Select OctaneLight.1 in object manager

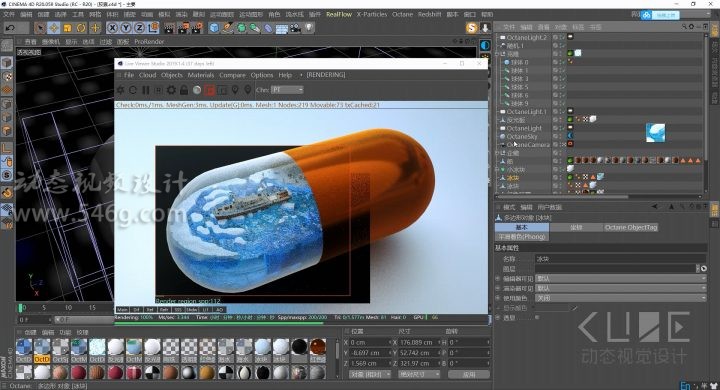(x=527, y=112)
